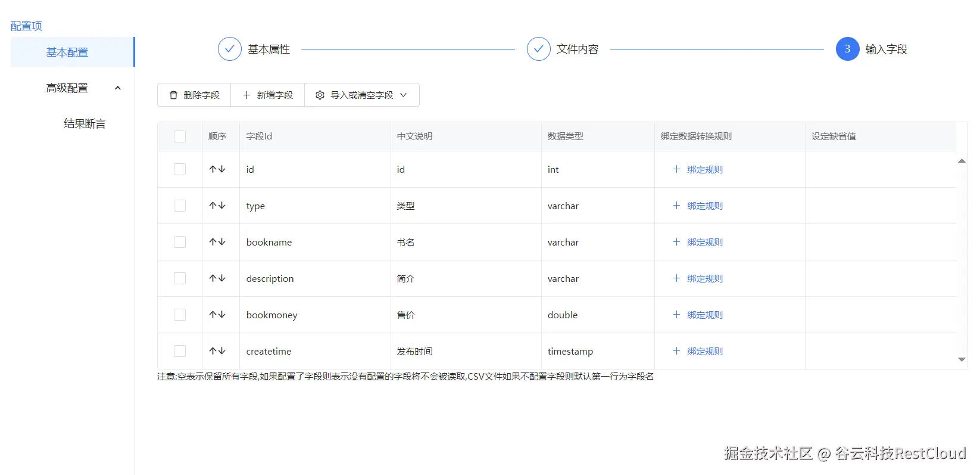Image resolution: width=980 pixels, height=475 pixels.
Task: Click the sort arrows in the description row
Action: 217,278
